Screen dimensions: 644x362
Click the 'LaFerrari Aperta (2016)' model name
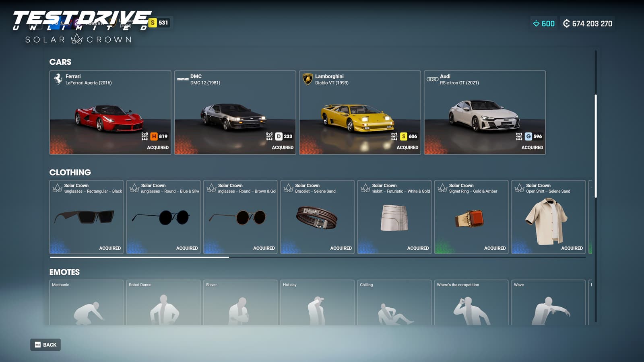tap(89, 83)
